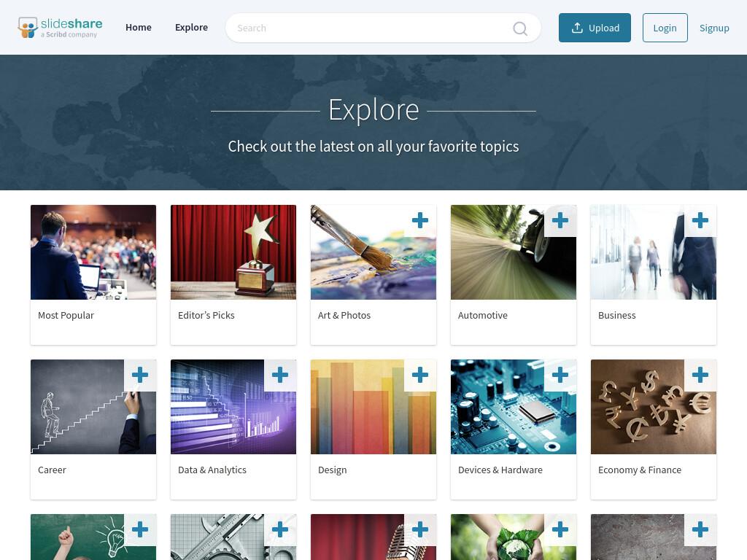Screen dimensions: 747x560
Task: Open the Most Popular thumbnail
Action: pos(93,252)
